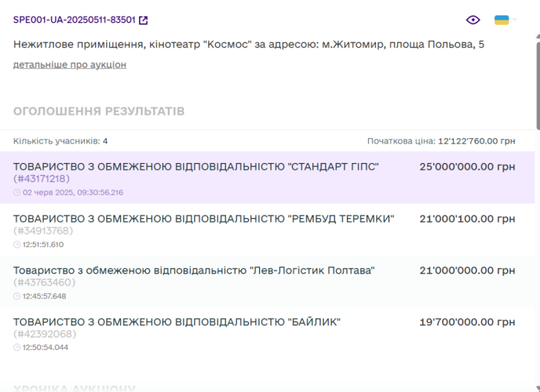Select winner row "СТАНДАРТ ГІПС"
The height and width of the screenshot is (392, 540).
pyautogui.click(x=267, y=177)
